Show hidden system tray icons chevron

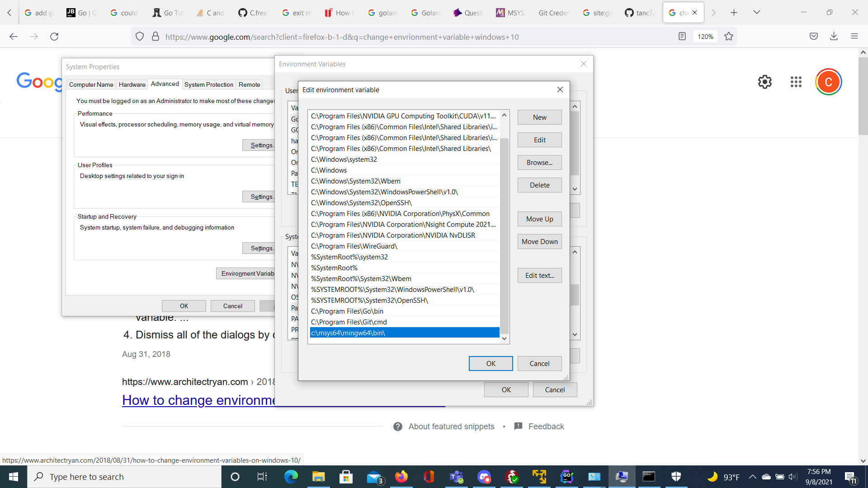pos(752,477)
